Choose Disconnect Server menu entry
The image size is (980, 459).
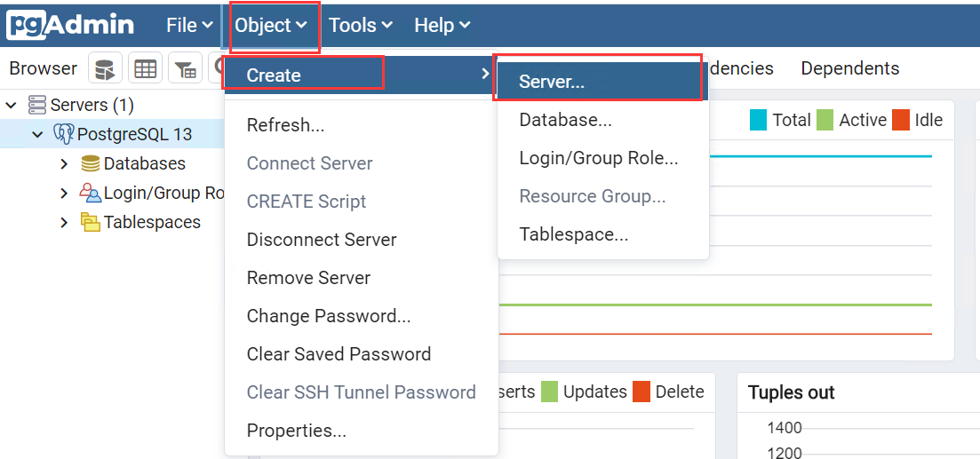[x=322, y=240]
